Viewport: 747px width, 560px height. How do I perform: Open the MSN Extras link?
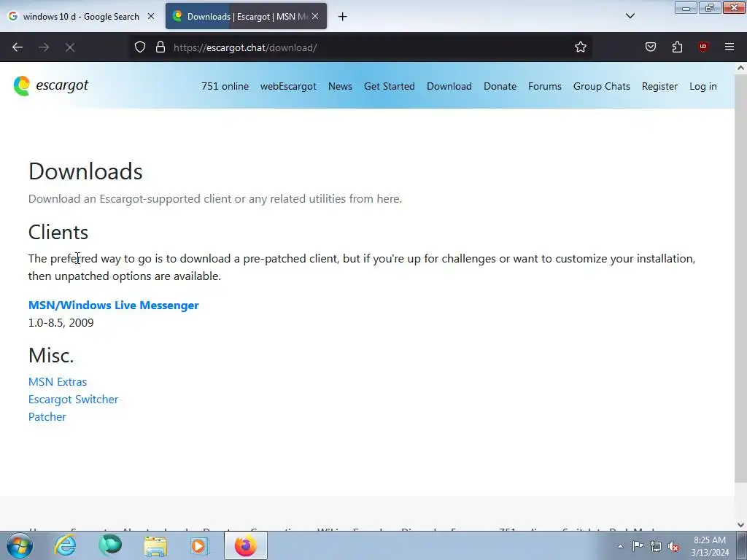(x=58, y=382)
